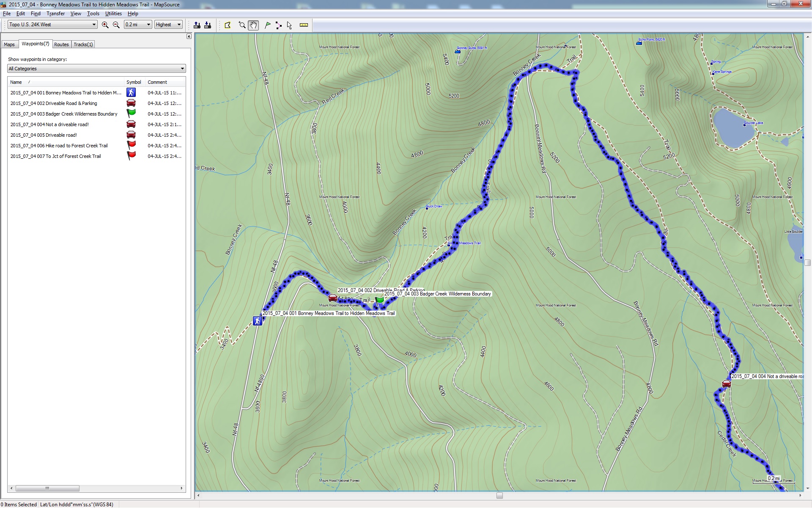Click green flag symbol of waypoint 003

click(x=131, y=113)
